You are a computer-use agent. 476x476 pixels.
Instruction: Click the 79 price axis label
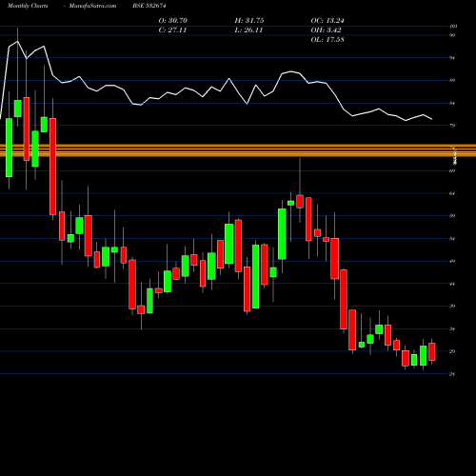coord(452,126)
